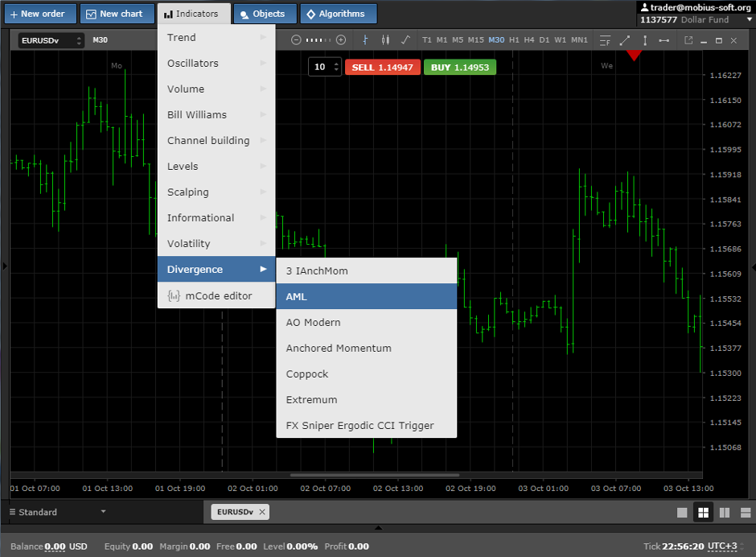Add the Extremum indicator
756x557 pixels.
(367, 400)
